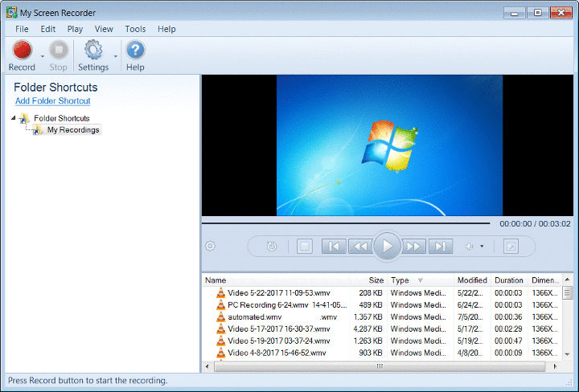Sort file list by Size column
This screenshot has height=392, width=579.
[368, 280]
